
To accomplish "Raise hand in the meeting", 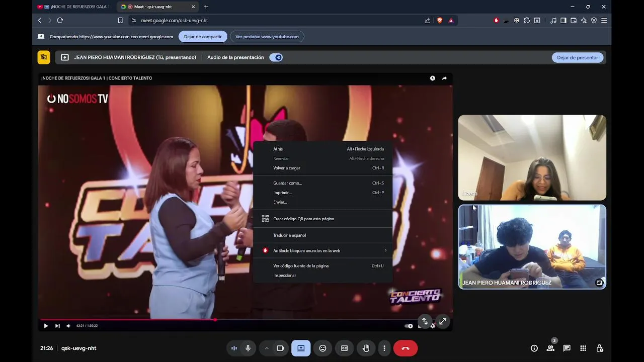I will coord(366,348).
